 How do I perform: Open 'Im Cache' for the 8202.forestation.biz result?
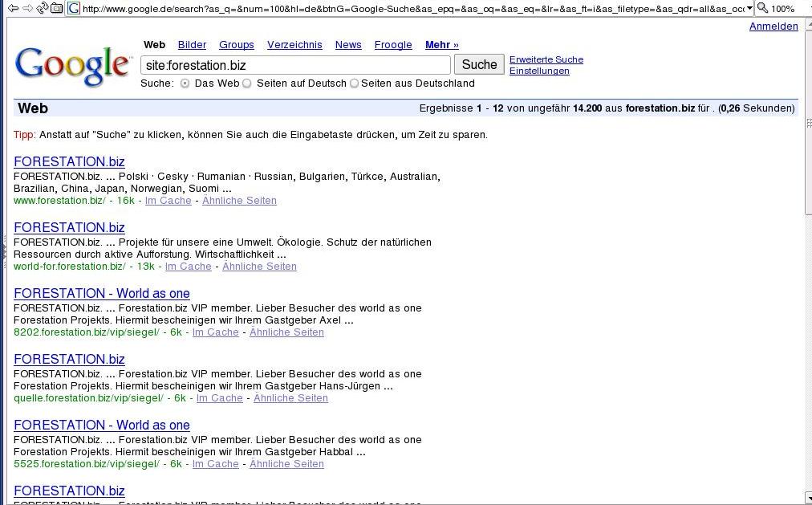tap(215, 332)
